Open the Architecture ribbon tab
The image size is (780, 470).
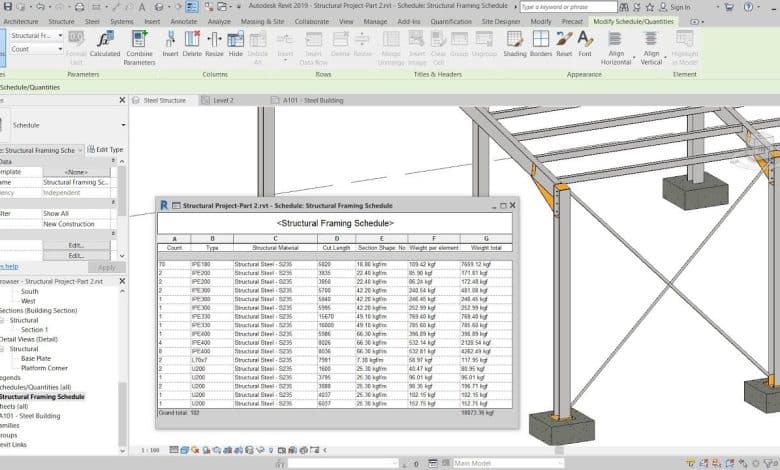[20, 21]
